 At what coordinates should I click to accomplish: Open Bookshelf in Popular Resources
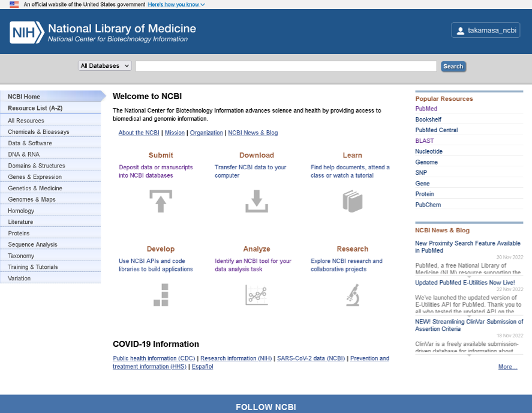coord(428,119)
